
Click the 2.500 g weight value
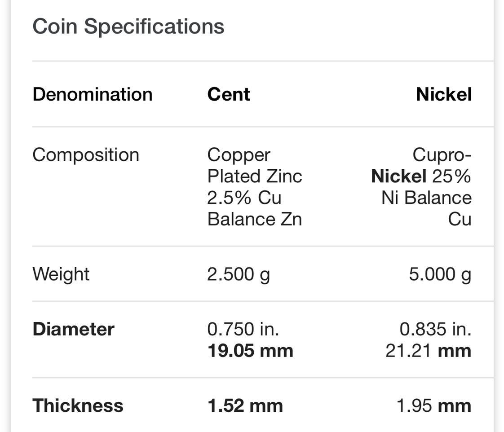coord(239,274)
